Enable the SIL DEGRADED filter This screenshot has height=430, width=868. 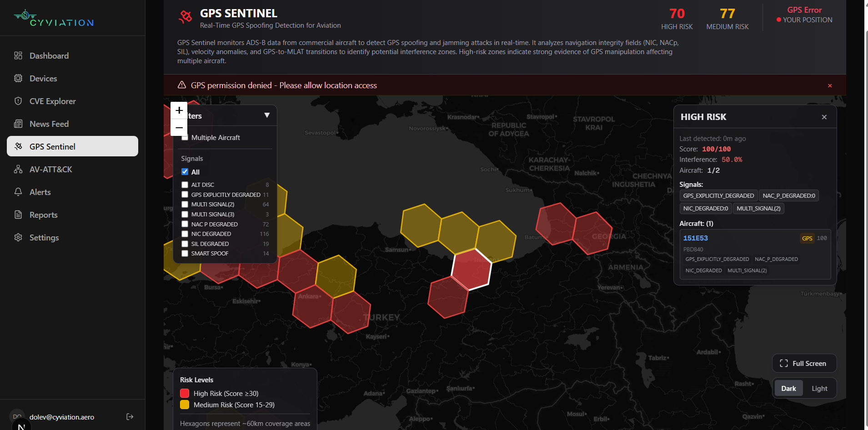click(x=185, y=244)
